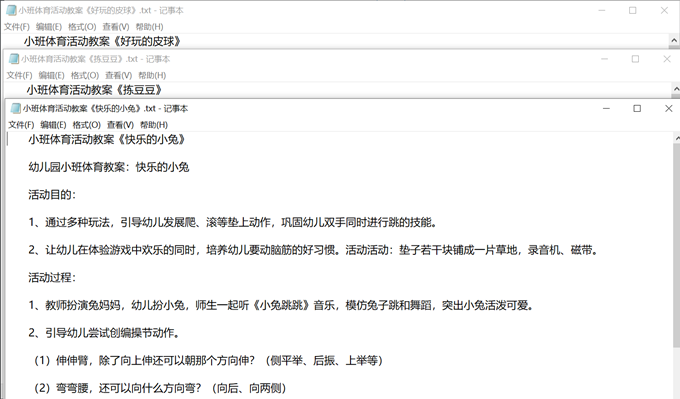Minimize the 好玩的皮球 Notepad window
680x399 pixels.
[x=602, y=10]
